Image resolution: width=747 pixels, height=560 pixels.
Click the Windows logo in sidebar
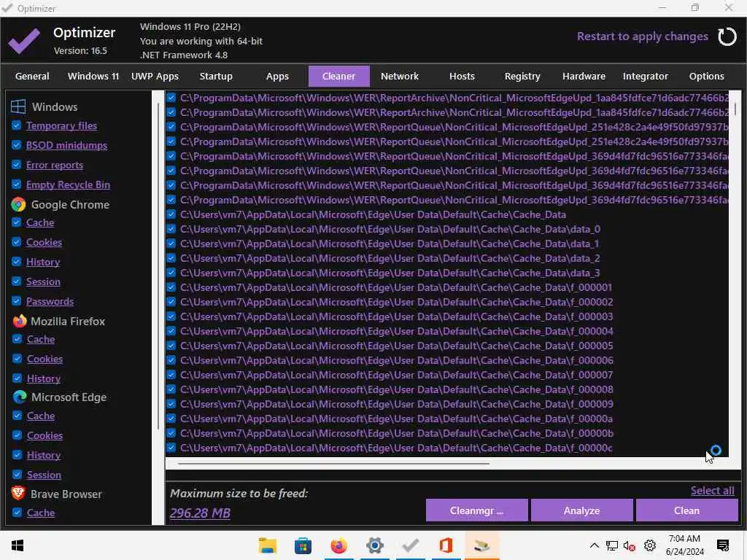pyautogui.click(x=18, y=106)
